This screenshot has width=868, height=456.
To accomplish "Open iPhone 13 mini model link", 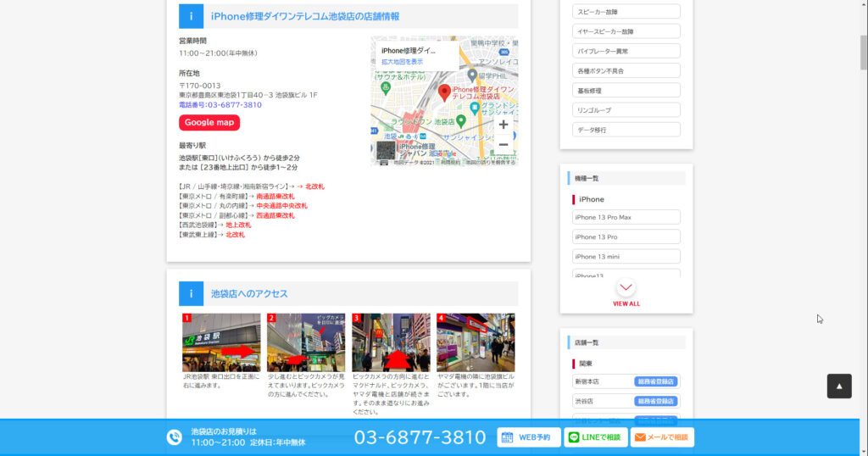I will point(626,256).
